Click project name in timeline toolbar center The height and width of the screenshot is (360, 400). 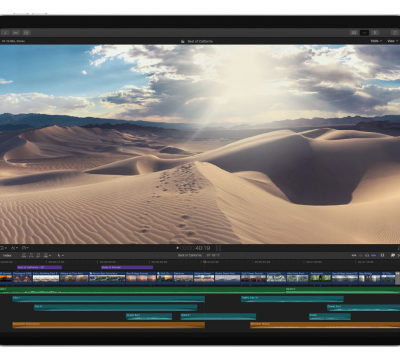(190, 255)
